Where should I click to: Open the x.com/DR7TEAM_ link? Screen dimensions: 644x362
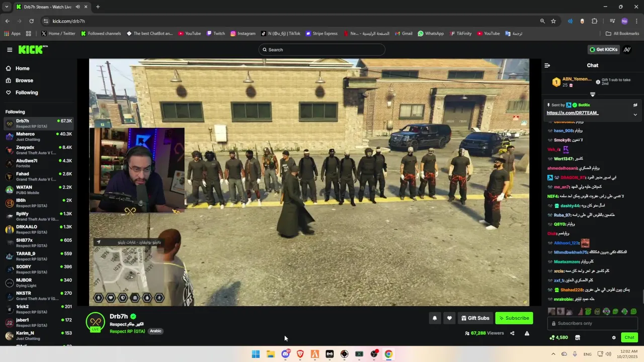point(573,113)
